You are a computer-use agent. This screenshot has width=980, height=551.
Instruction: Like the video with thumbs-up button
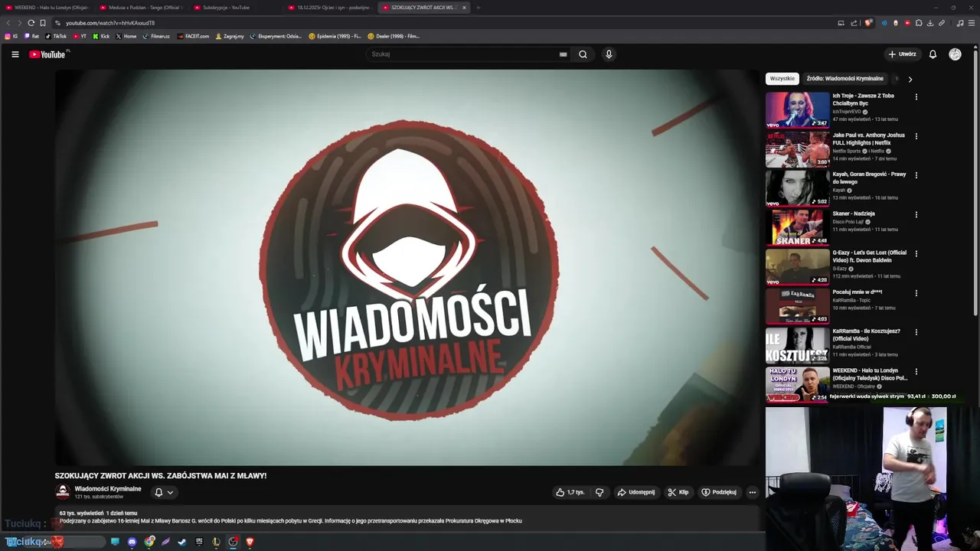click(x=570, y=492)
